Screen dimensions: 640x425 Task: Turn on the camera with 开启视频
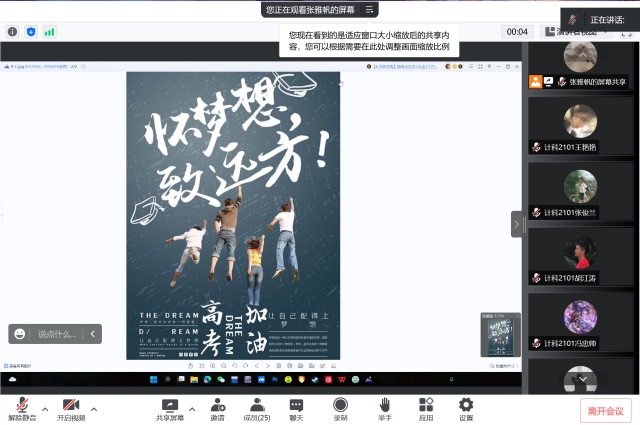point(71,409)
